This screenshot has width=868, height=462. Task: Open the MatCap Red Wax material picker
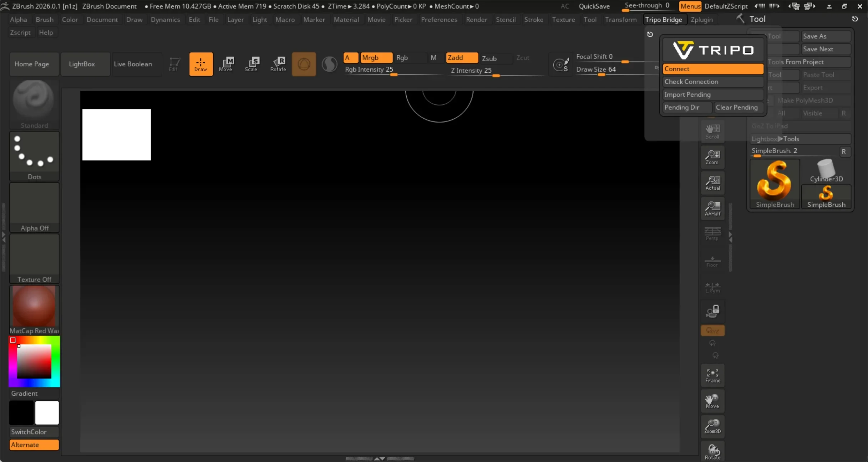(x=34, y=310)
